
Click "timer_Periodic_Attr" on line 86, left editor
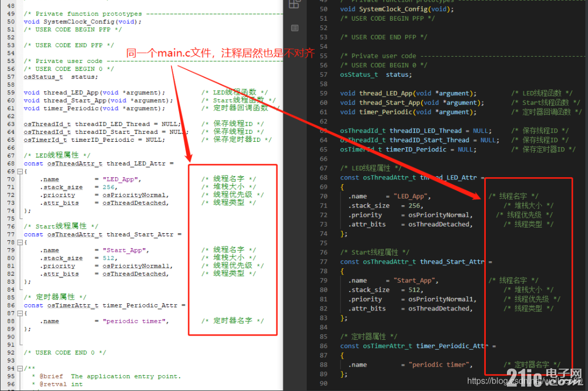pos(140,305)
